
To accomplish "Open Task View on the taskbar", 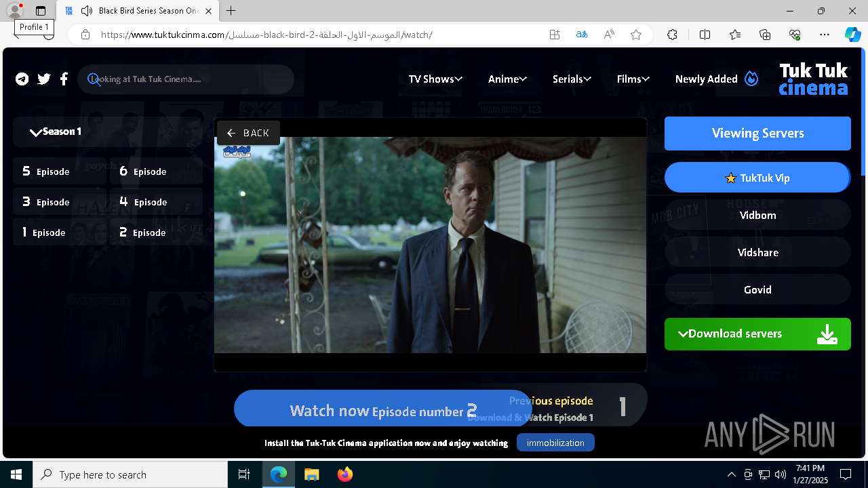I will coord(244,474).
